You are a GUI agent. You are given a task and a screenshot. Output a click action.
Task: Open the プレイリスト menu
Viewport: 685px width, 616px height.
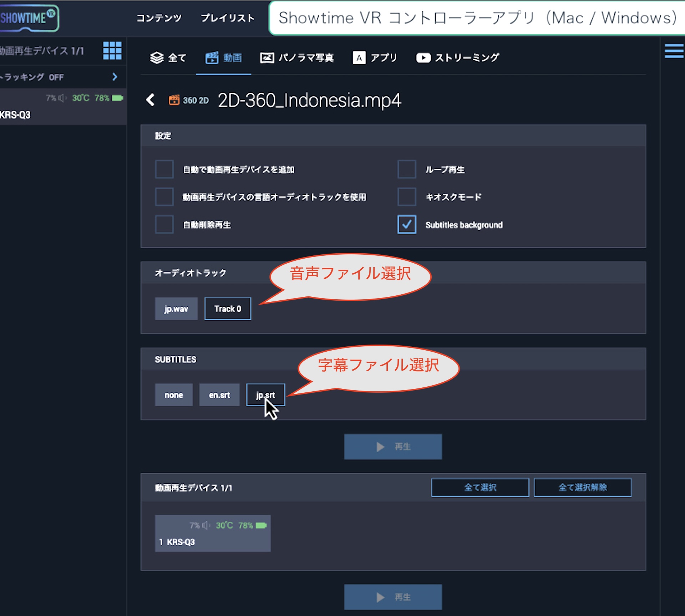(228, 18)
